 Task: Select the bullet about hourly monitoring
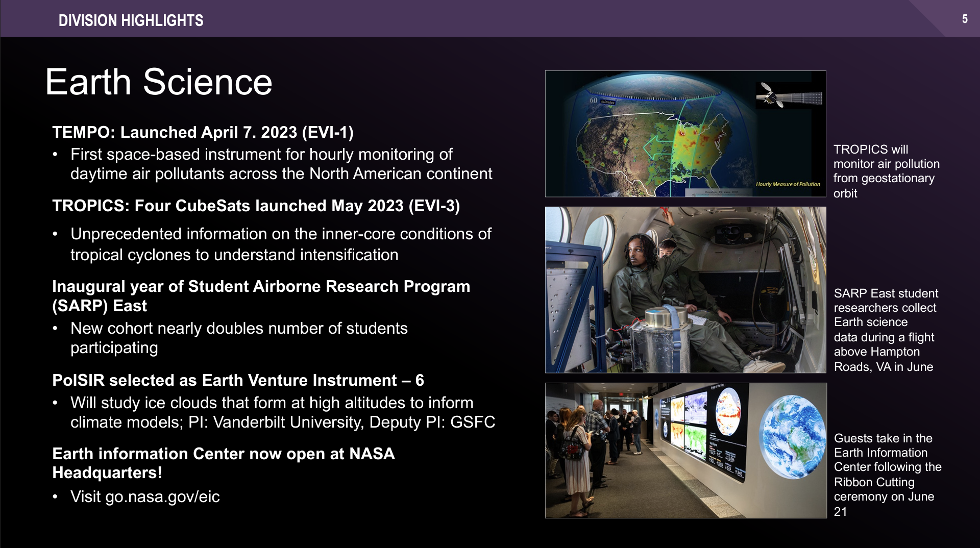point(281,164)
